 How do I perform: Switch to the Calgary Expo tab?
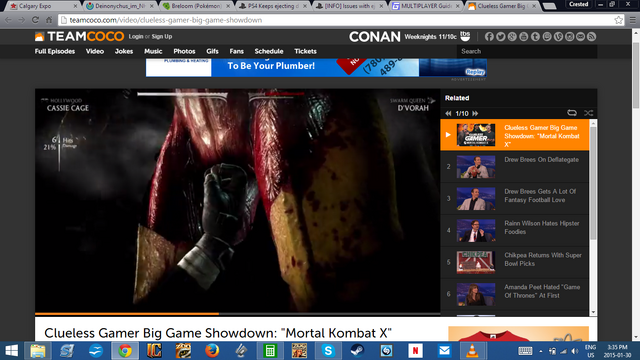click(x=42, y=6)
